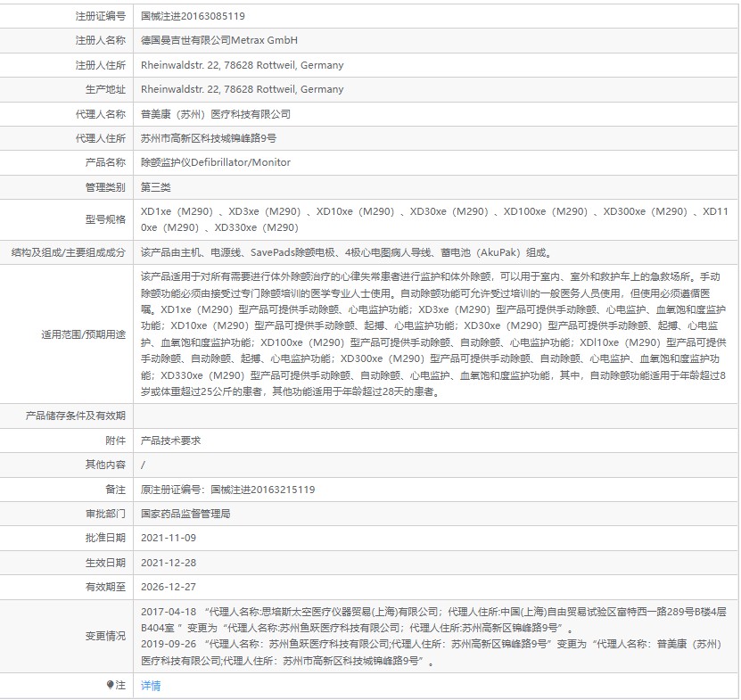Open the 详情 link at the bottom
741x700 pixels.
(151, 686)
